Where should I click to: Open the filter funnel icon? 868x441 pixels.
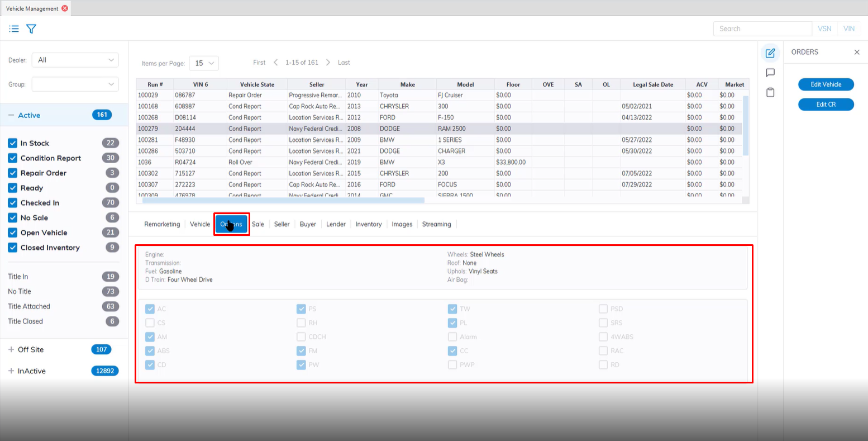31,29
